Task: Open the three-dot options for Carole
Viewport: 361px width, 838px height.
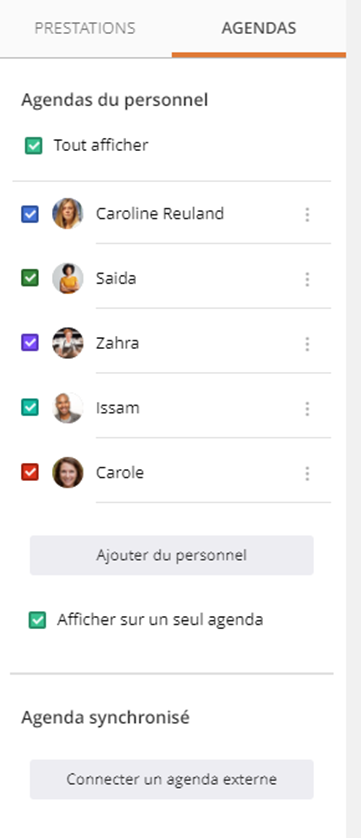Action: [307, 473]
